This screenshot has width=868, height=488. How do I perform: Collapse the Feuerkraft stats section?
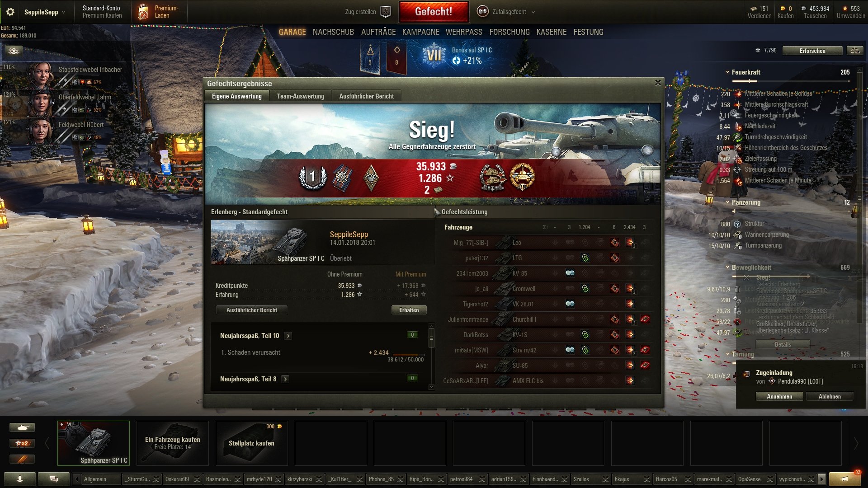click(x=727, y=72)
